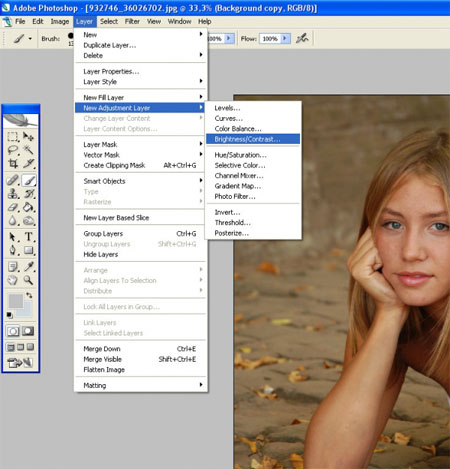
Task: Select the History Brush tool
Action: pyautogui.click(x=29, y=194)
